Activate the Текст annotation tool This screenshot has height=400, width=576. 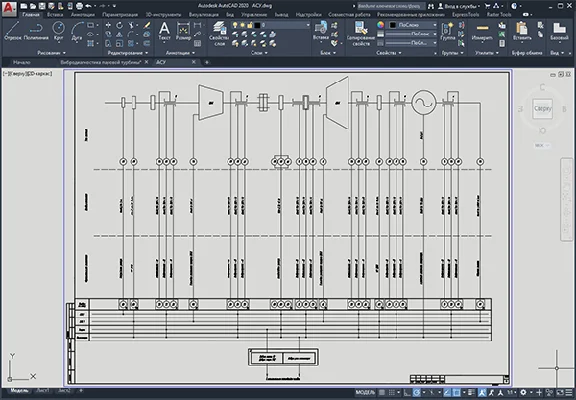click(164, 31)
